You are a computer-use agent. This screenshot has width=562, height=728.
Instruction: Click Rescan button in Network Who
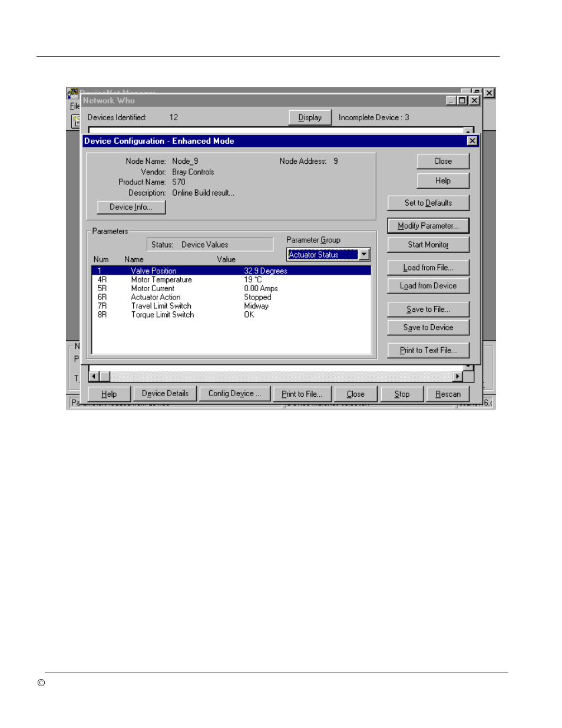[x=448, y=394]
